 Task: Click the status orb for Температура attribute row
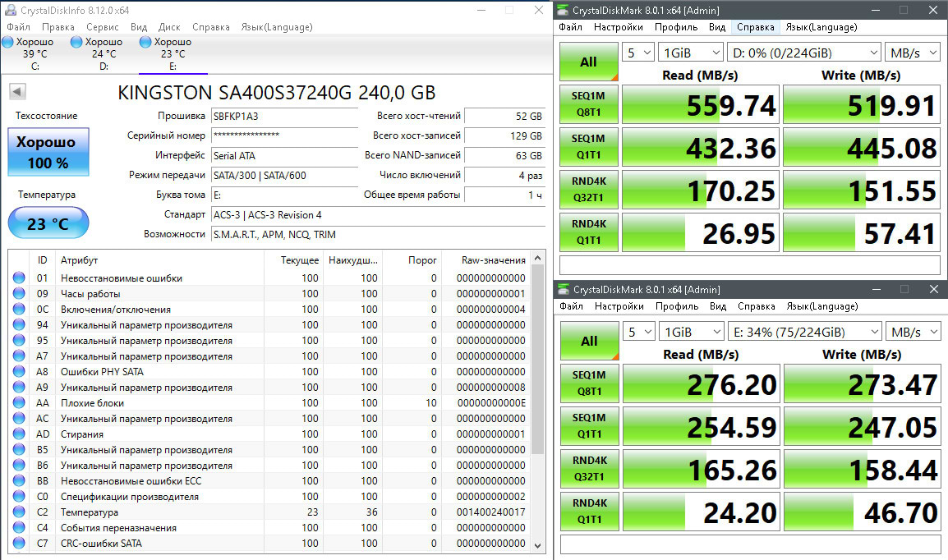[19, 512]
